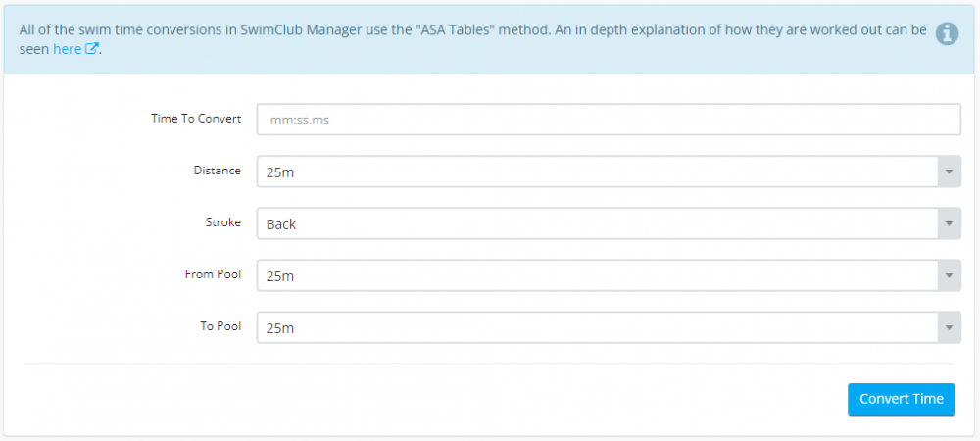Click the Distance field's selected 25m value
The width and height of the screenshot is (980, 441).
tap(281, 171)
